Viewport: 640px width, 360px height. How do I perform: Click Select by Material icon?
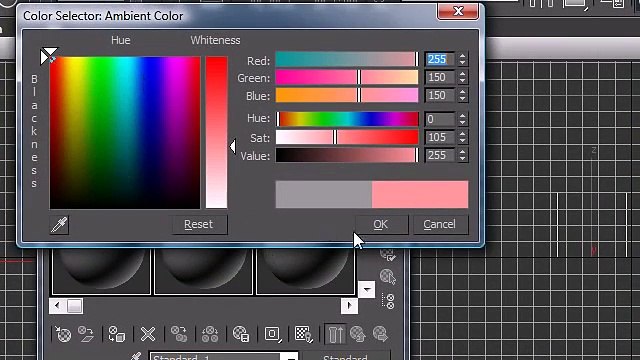coord(388,277)
